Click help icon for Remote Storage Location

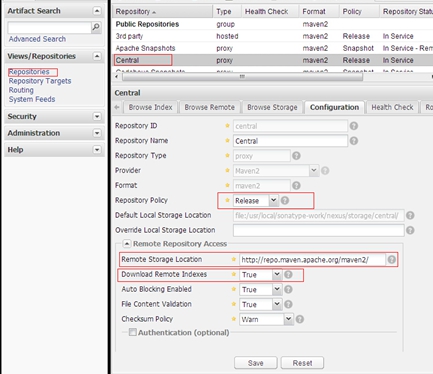(x=392, y=260)
